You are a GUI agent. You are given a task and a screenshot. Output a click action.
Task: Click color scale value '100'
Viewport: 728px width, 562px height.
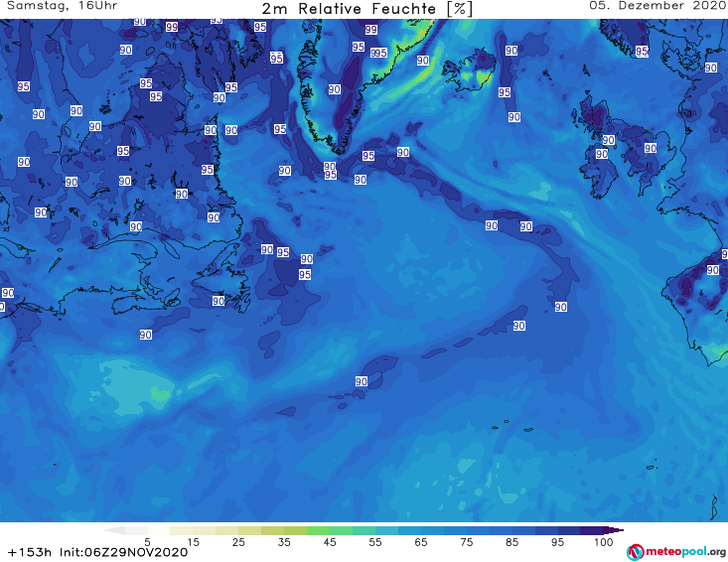click(x=604, y=542)
